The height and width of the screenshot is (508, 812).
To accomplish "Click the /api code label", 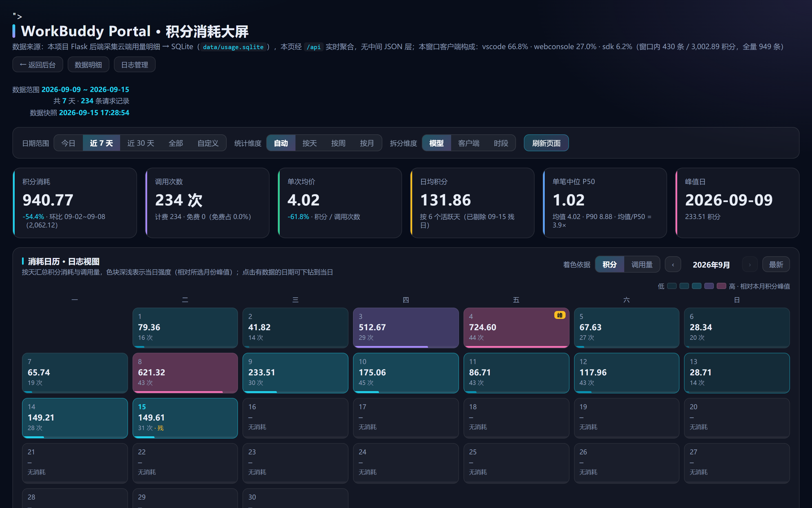I will coord(314,47).
